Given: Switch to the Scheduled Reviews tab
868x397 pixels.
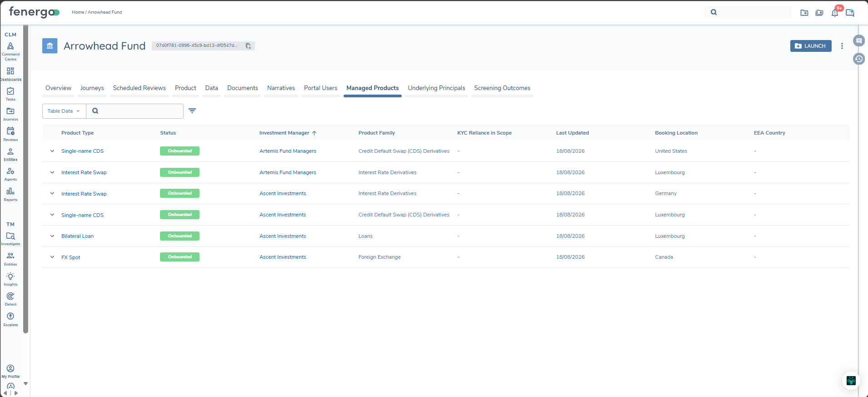Looking at the screenshot, I should point(140,88).
